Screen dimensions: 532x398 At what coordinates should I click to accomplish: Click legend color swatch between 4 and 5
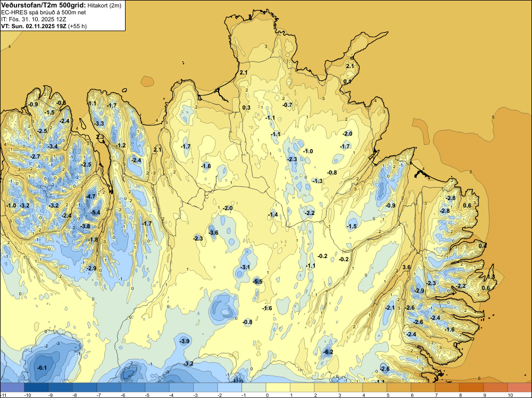pyautogui.click(x=375, y=387)
